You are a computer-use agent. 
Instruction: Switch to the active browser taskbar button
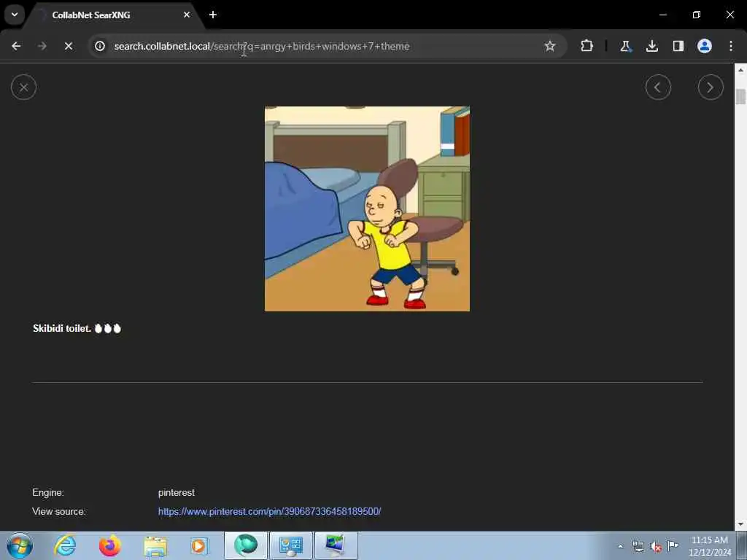point(245,545)
